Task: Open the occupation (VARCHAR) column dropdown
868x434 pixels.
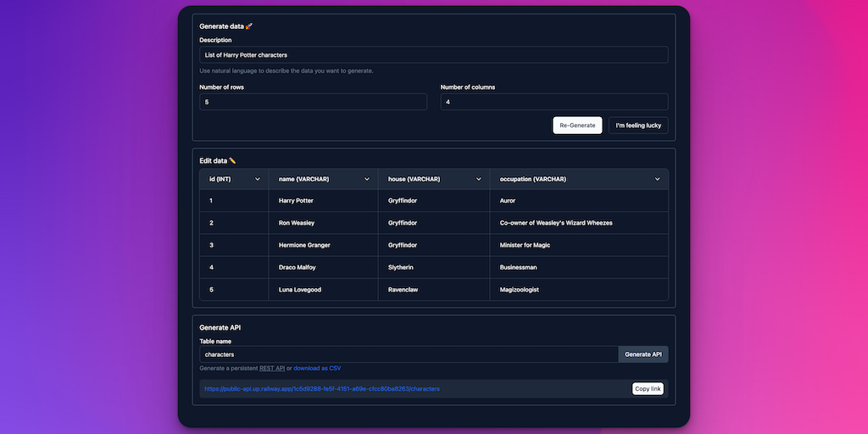Action: (658, 179)
